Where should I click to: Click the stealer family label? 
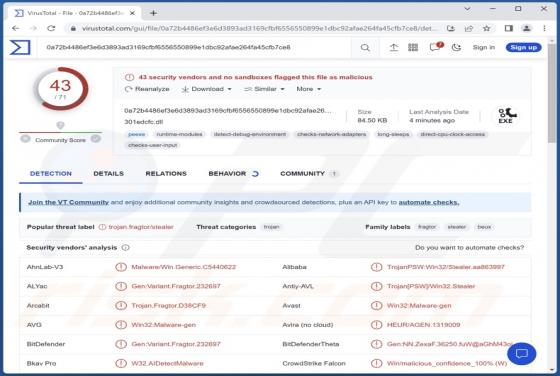457,227
